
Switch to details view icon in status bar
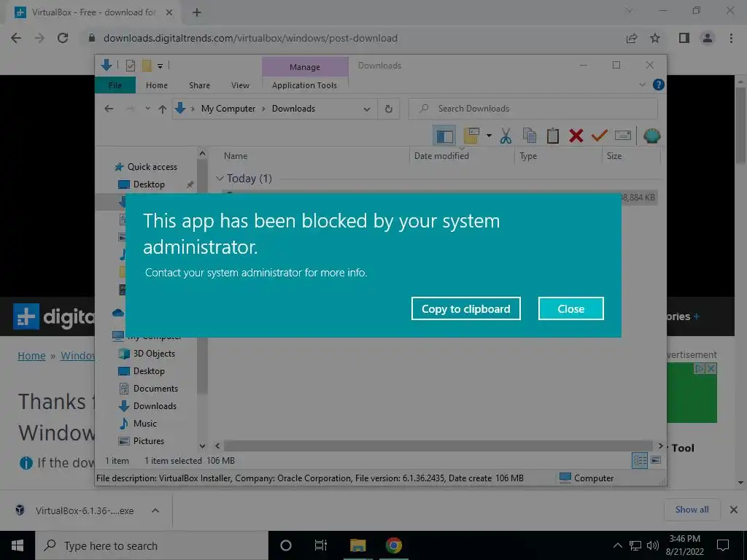pyautogui.click(x=640, y=461)
